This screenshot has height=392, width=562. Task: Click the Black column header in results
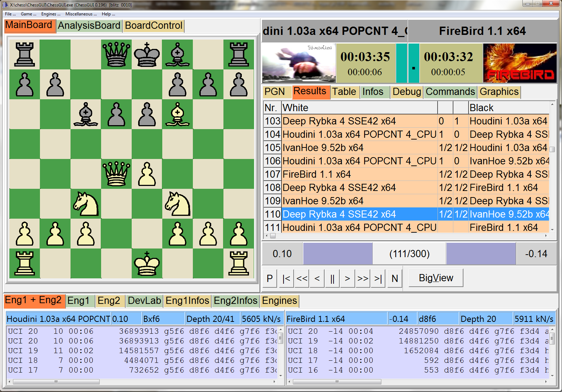point(509,108)
